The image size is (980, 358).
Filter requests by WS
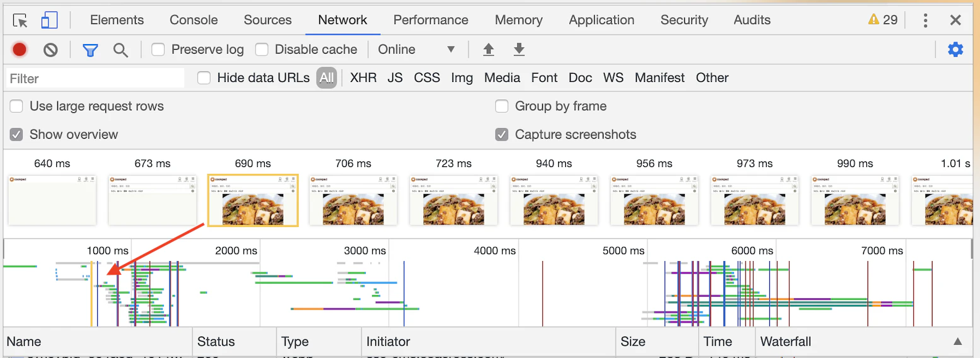(x=613, y=78)
